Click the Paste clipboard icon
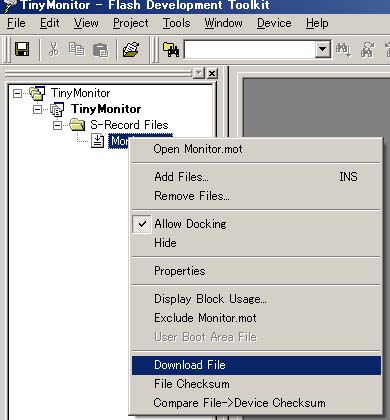Screen dimensions: 390x420 (100, 50)
